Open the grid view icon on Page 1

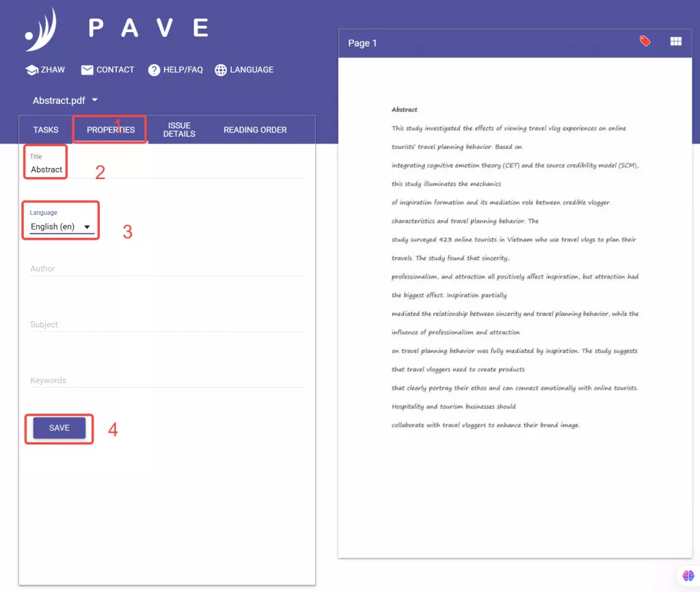pyautogui.click(x=675, y=42)
